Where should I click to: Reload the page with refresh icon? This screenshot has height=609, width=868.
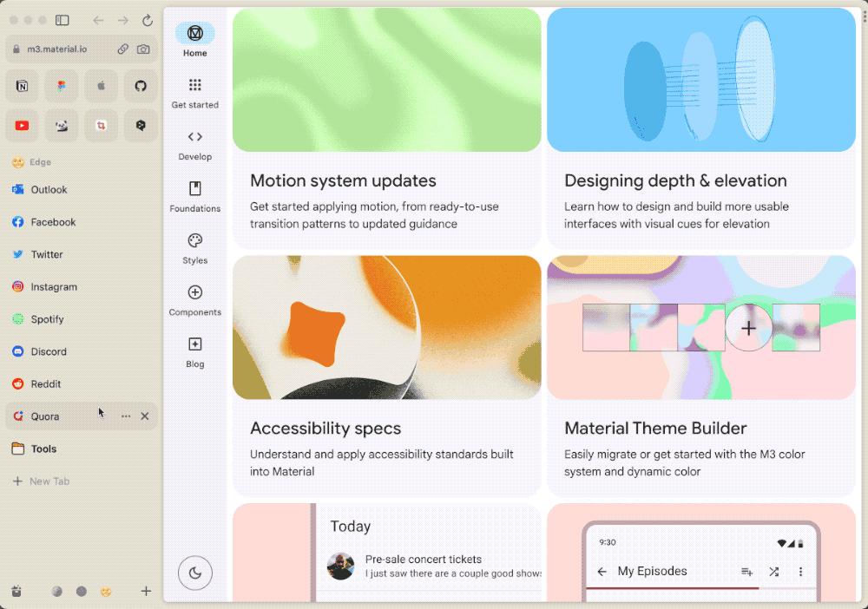click(148, 21)
